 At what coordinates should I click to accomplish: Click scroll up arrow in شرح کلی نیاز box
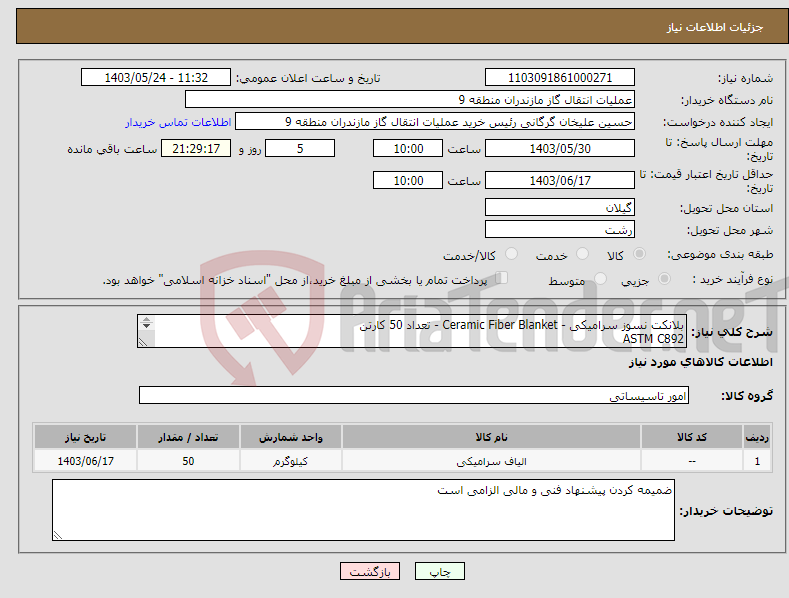coord(146,320)
